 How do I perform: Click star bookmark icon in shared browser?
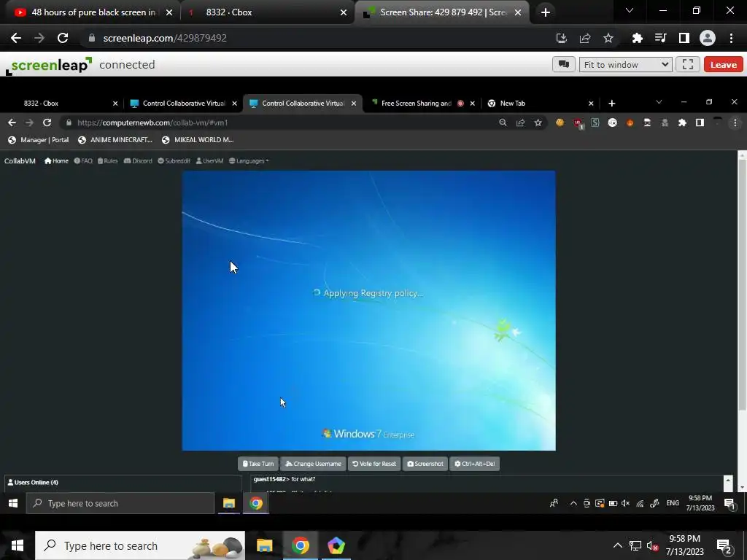tap(538, 122)
